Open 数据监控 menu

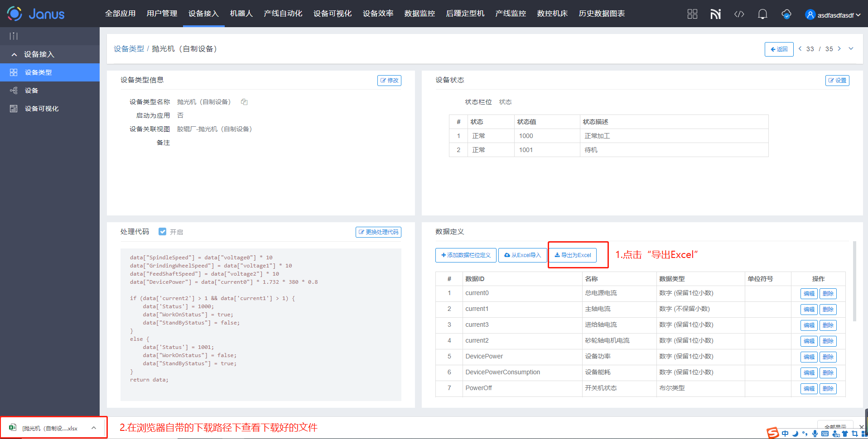pyautogui.click(x=420, y=14)
